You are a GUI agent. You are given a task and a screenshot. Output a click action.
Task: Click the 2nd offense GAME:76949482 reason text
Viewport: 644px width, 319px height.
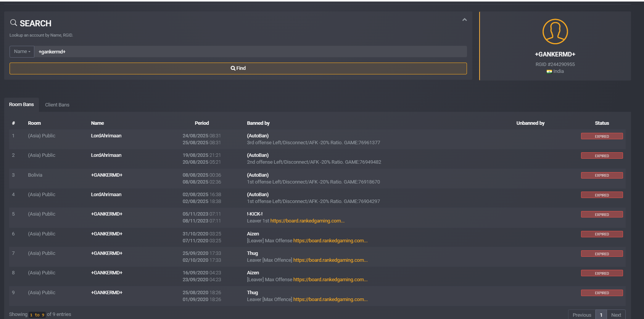pos(314,162)
